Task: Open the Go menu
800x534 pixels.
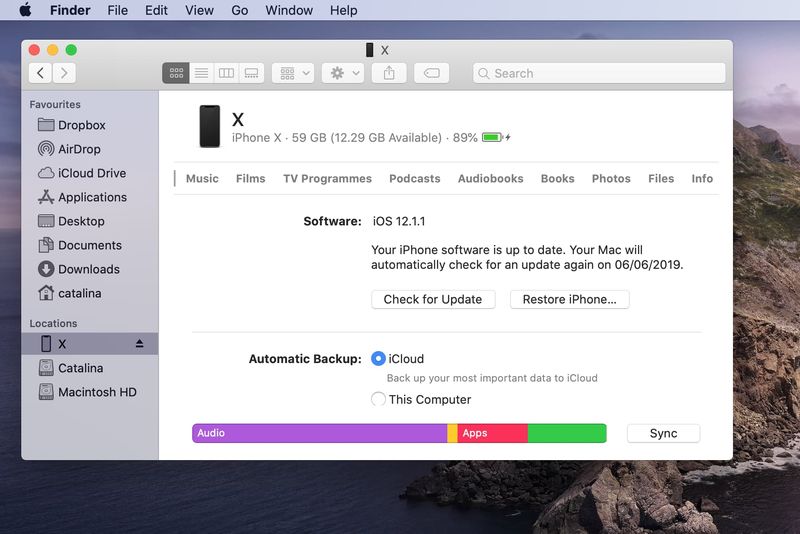Action: click(x=239, y=10)
